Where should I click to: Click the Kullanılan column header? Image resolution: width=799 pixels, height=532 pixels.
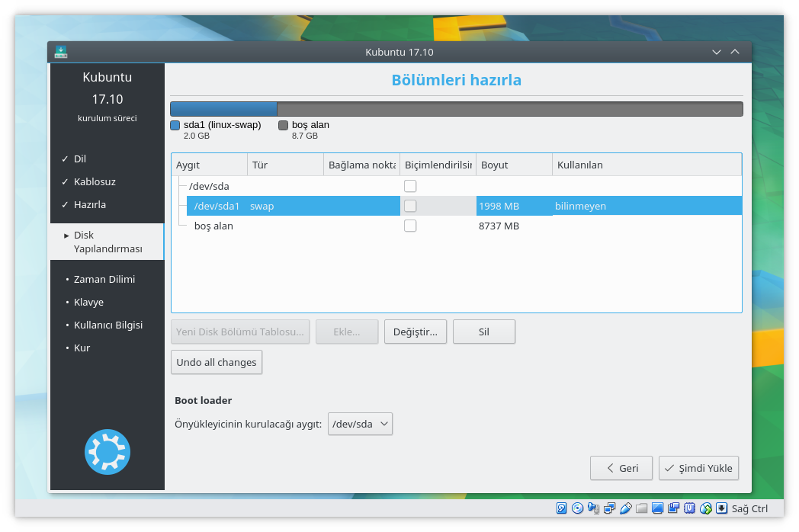click(x=647, y=165)
